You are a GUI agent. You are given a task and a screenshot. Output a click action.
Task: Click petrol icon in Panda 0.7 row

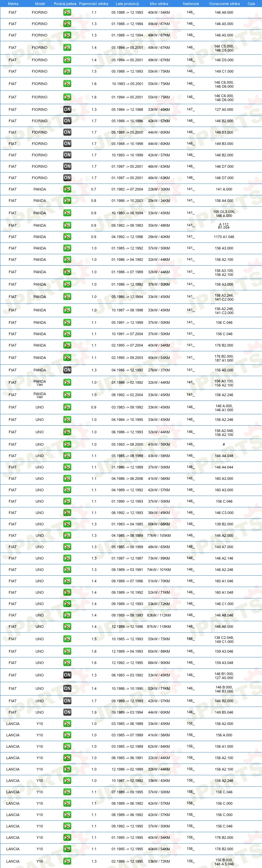click(67, 189)
